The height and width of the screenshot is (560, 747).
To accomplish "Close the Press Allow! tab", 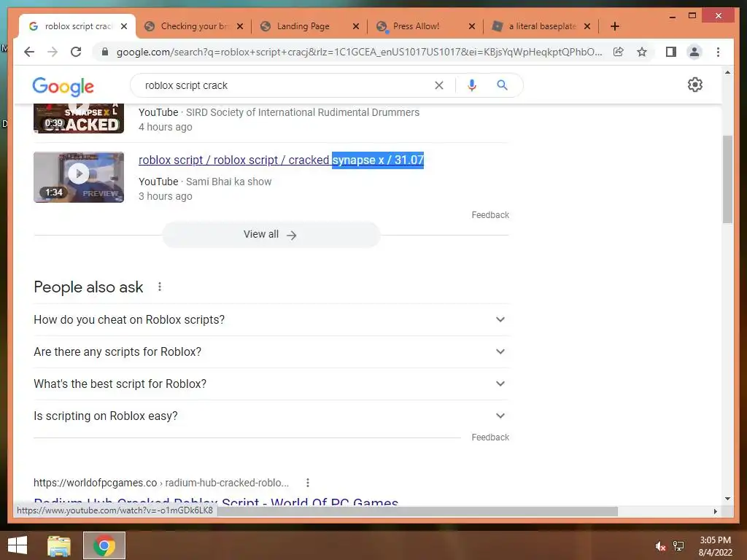I will (x=472, y=26).
